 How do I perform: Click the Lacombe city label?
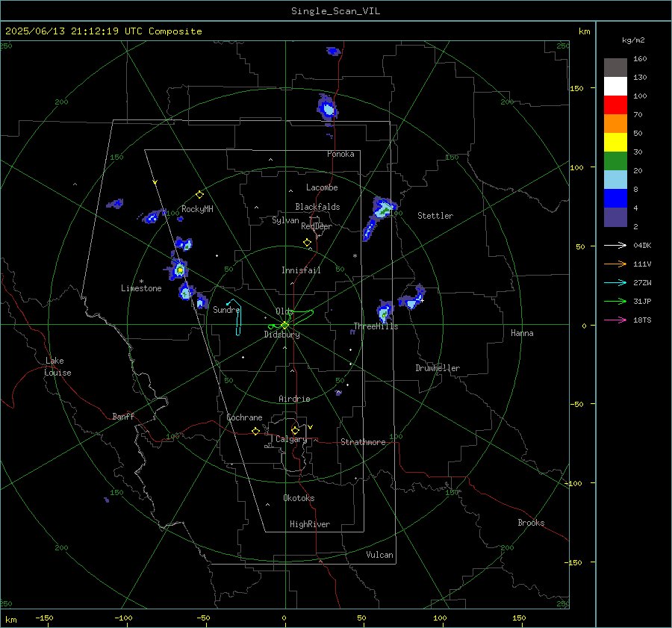click(x=322, y=187)
